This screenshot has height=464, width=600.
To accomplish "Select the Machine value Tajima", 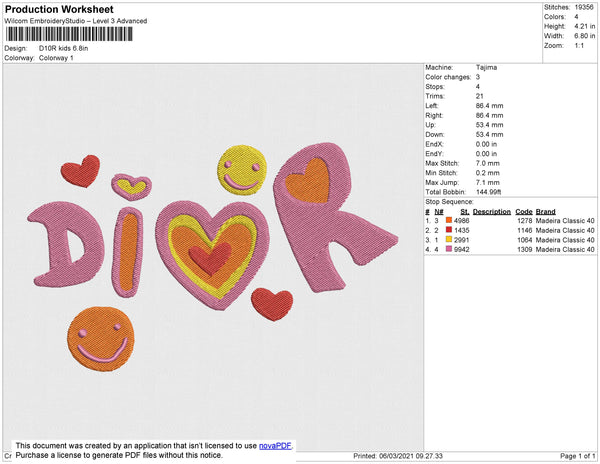I will pos(486,67).
